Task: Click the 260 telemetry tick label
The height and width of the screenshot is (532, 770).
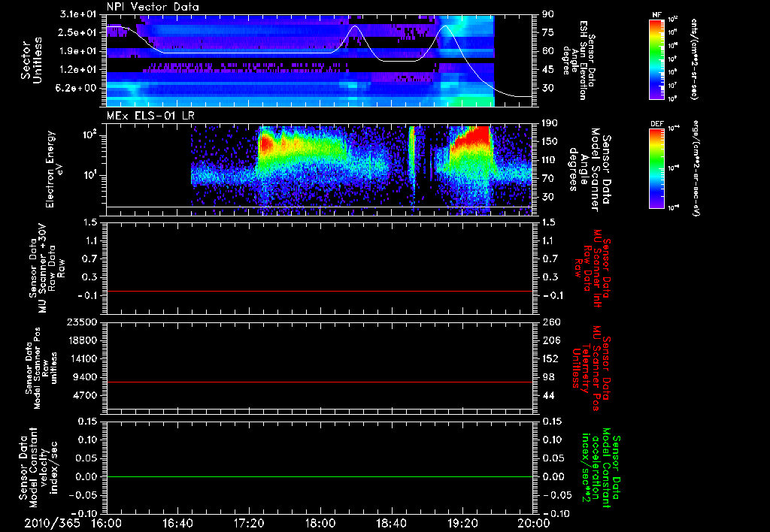Action: tap(550, 322)
